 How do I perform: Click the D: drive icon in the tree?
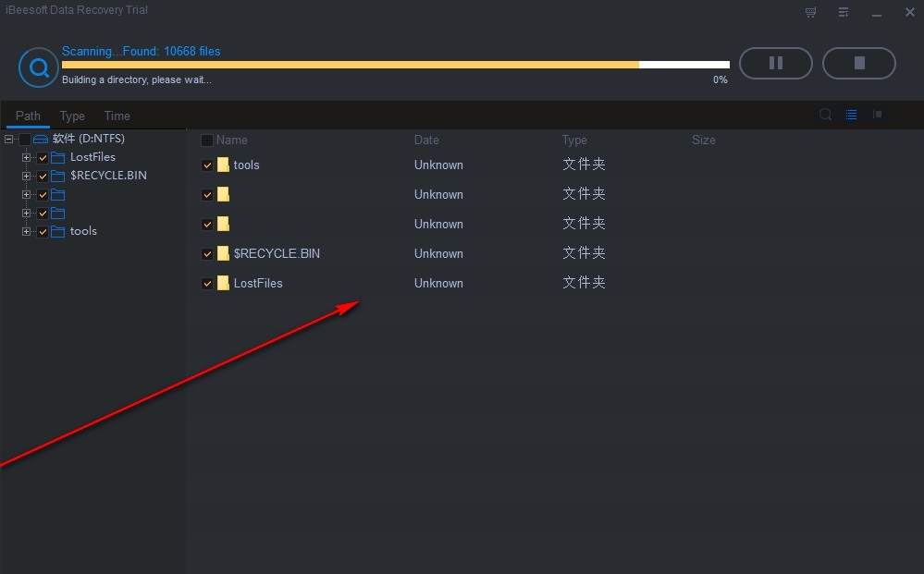pyautogui.click(x=41, y=139)
